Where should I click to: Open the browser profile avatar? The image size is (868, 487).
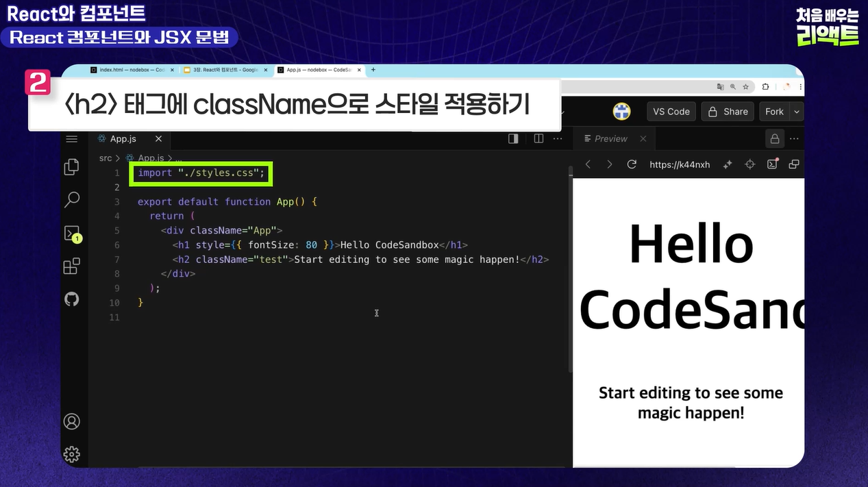coord(787,87)
